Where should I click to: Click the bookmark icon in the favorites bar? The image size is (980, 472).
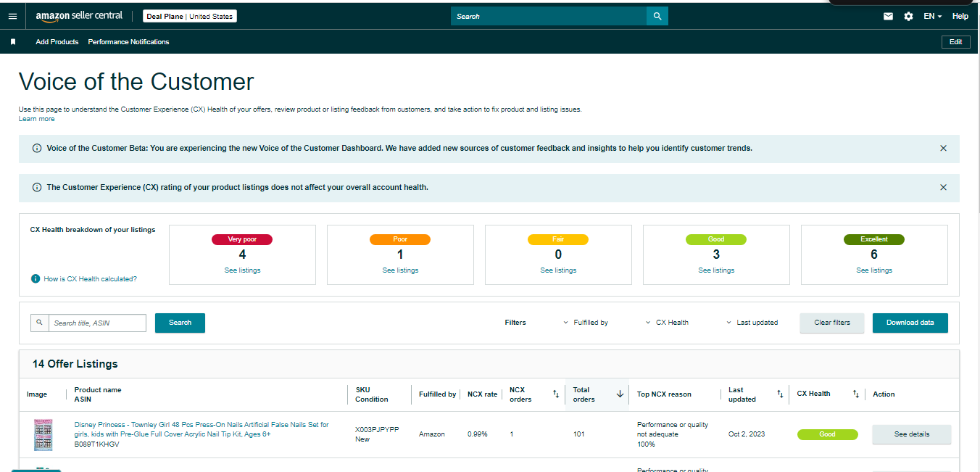(13, 42)
